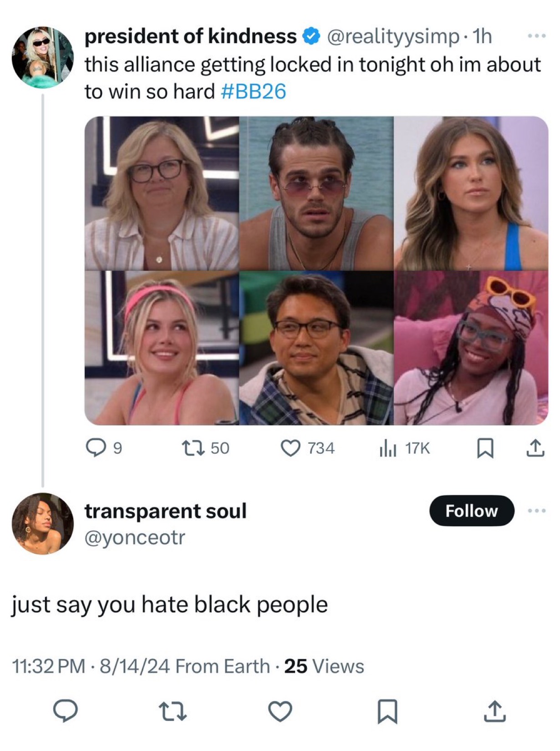560x751 pixels.
Task: View president of kindness profile avatar
Action: tap(42, 57)
